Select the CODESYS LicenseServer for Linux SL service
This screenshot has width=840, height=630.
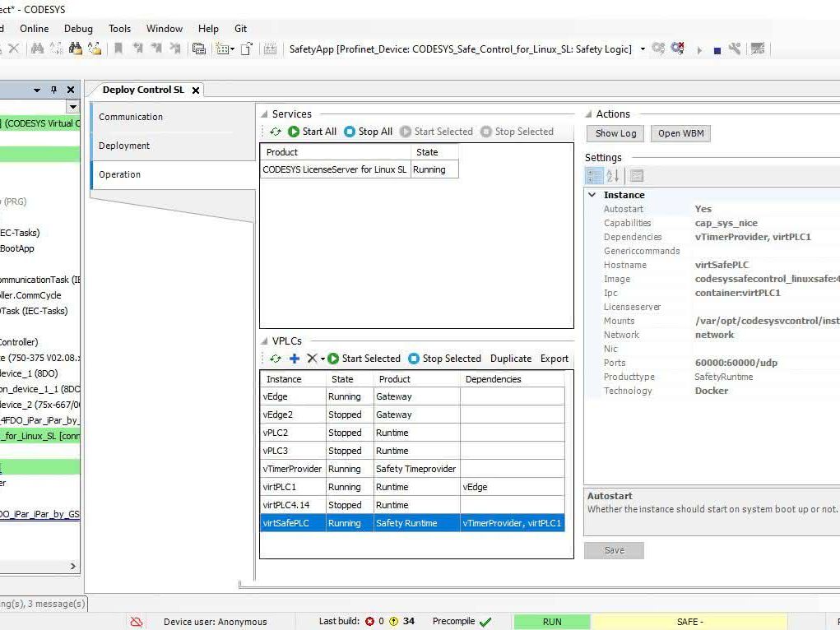click(x=360, y=169)
